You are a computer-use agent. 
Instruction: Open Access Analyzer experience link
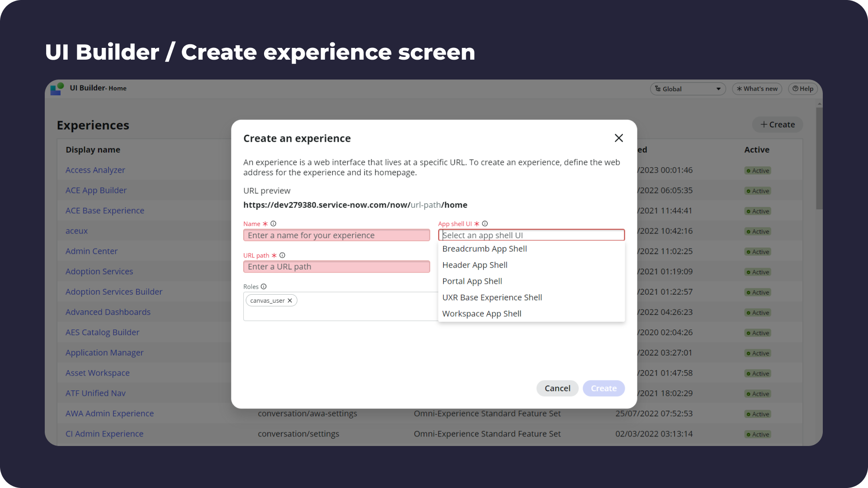click(95, 170)
